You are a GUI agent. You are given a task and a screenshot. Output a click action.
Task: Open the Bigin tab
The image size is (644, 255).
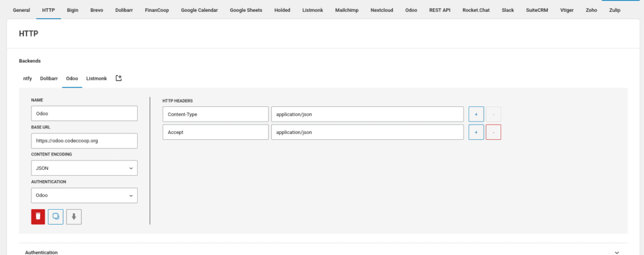(x=73, y=10)
